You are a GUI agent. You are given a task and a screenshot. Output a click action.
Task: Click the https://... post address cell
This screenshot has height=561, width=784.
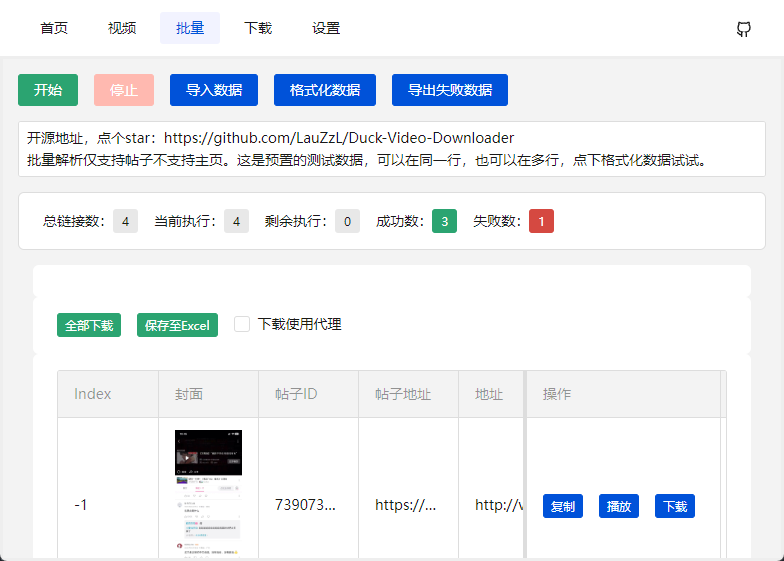point(406,505)
